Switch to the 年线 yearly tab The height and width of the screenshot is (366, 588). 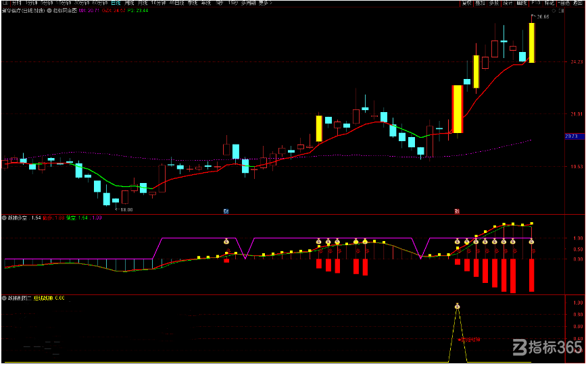point(206,3)
